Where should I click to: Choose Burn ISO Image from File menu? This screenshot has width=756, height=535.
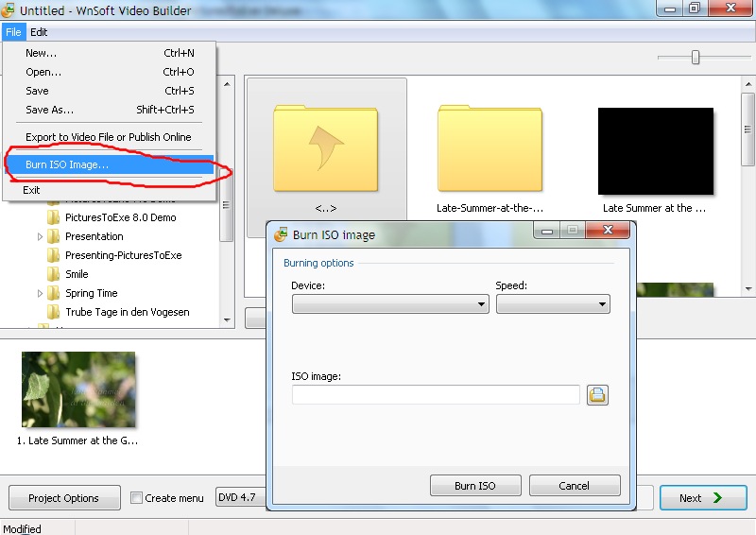click(67, 164)
